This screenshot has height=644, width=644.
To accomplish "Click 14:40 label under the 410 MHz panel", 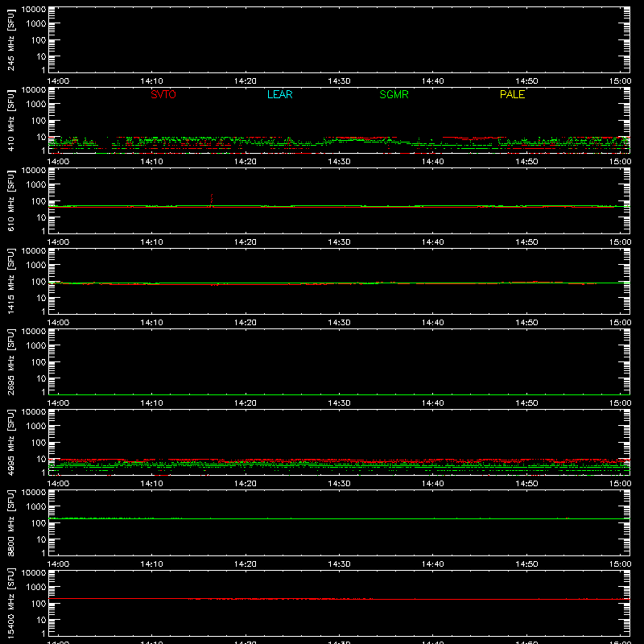I will (433, 162).
